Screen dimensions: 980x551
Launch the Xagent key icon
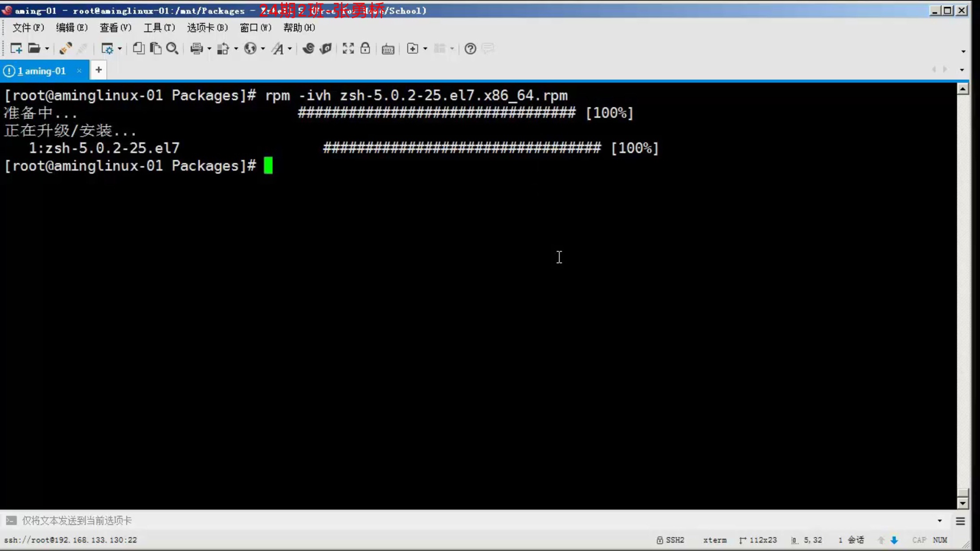[x=326, y=48]
